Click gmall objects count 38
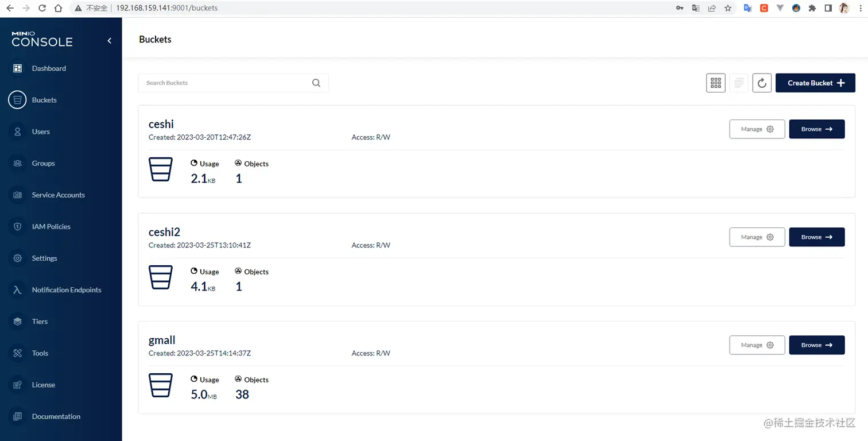The width and height of the screenshot is (868, 441). (x=242, y=394)
